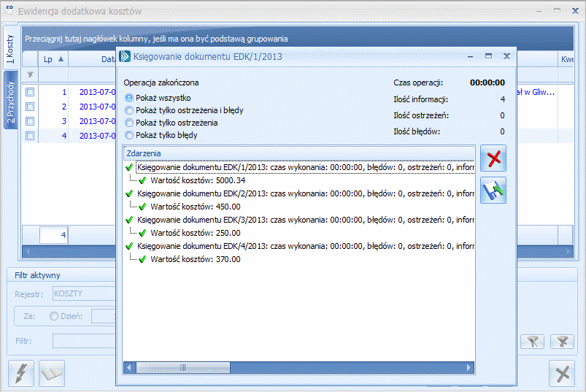Close the Księgowanie dokumentu dialog from the title bar

tap(506, 56)
